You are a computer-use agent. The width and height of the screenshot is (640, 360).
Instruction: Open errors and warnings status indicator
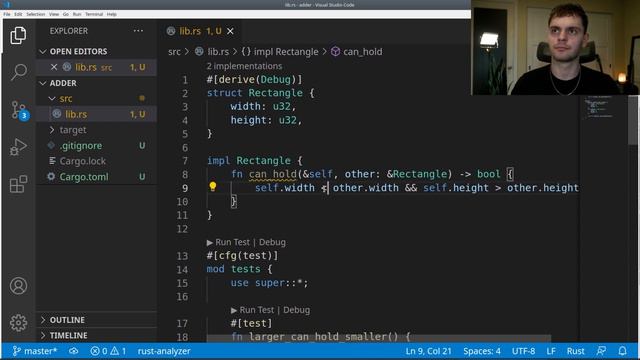pyautogui.click(x=108, y=351)
